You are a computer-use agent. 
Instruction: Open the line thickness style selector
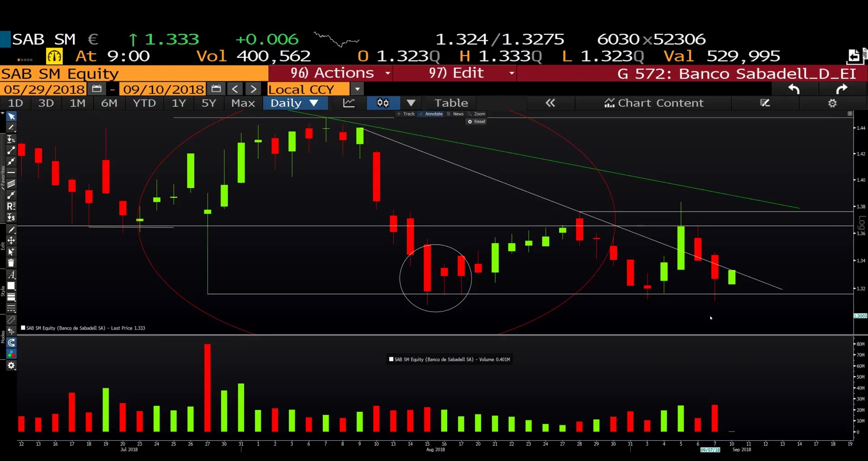(11, 297)
